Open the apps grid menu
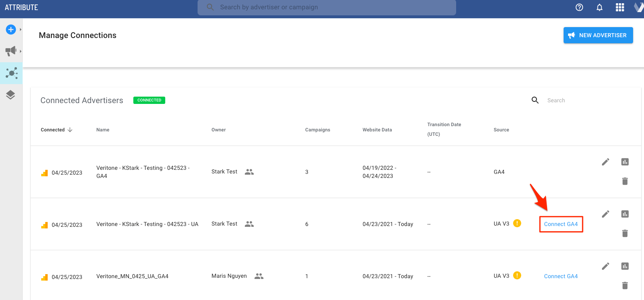 (620, 7)
